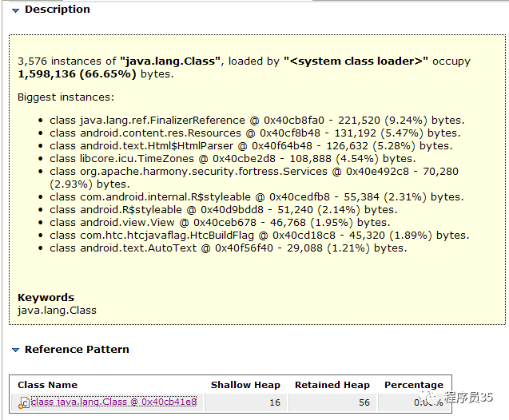Sort by Shallow Heap column header
Image resolution: width=509 pixels, height=420 pixels.
[x=245, y=385]
